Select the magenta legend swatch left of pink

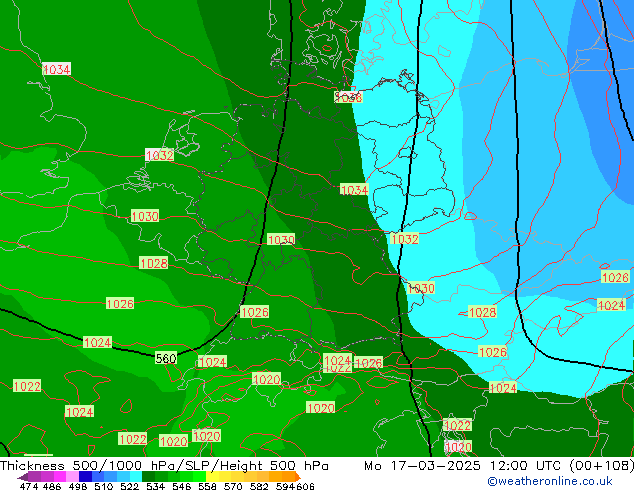coord(60,476)
